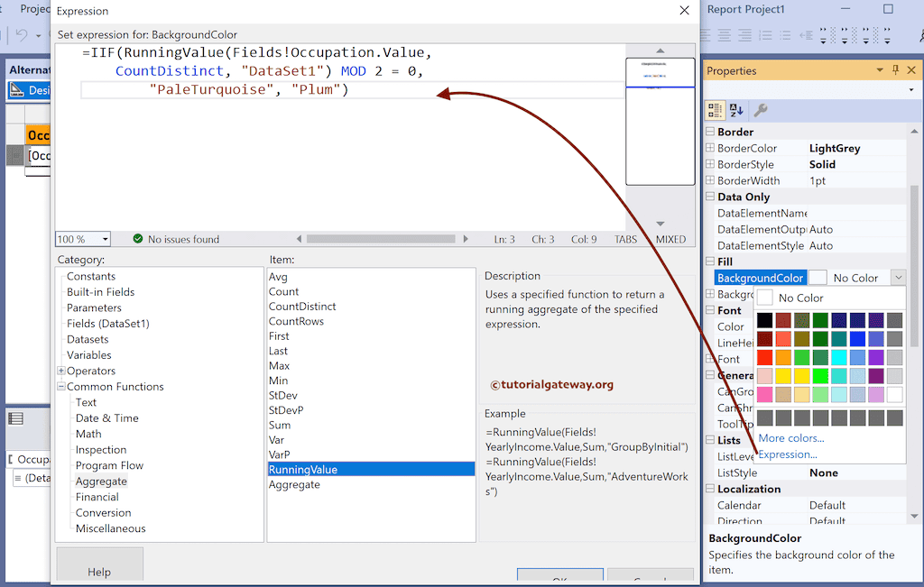The width and height of the screenshot is (924, 587).
Task: Click the Expression... link in color picker
Action: 788,454
